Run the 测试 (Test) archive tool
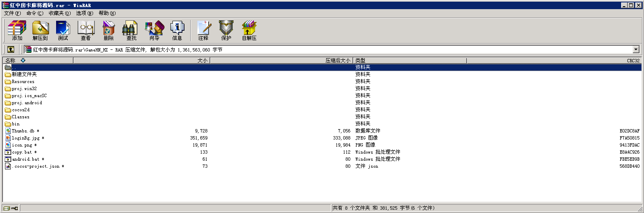 [x=63, y=30]
